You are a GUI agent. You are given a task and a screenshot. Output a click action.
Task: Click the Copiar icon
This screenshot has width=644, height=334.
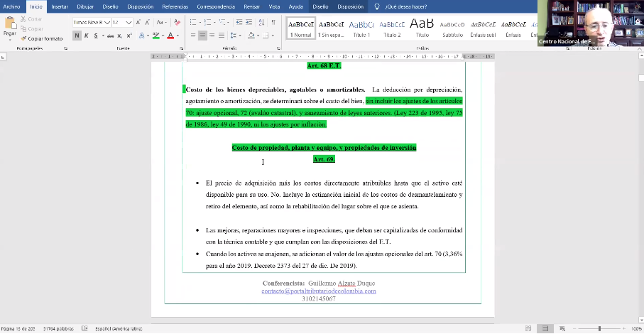coord(23,28)
